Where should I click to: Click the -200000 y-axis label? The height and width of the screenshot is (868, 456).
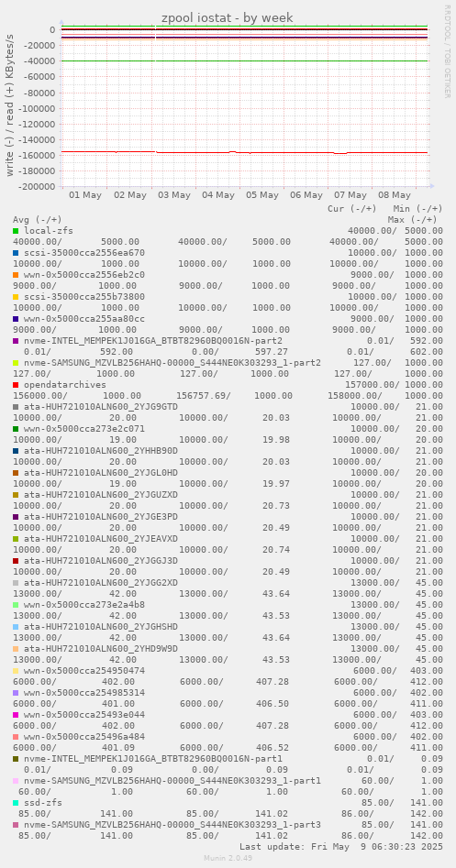pos(36,187)
